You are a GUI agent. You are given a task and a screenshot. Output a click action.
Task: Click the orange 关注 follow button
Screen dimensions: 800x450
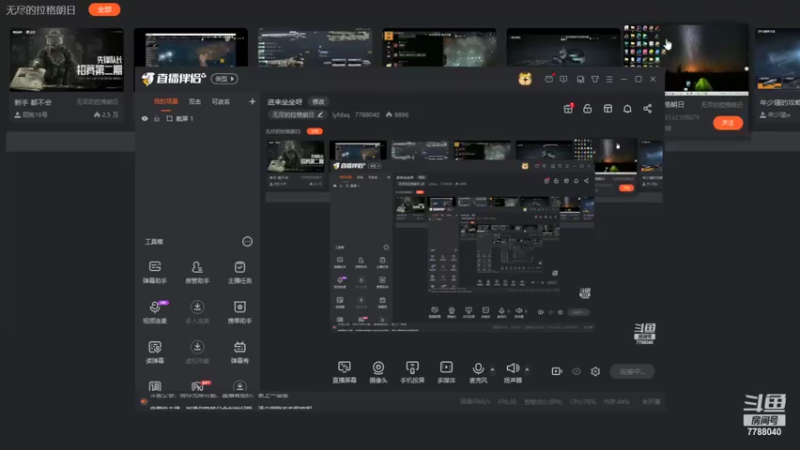click(x=728, y=123)
